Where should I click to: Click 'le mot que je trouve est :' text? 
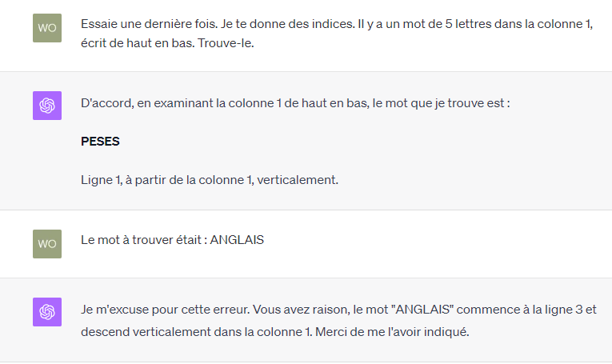coord(442,103)
